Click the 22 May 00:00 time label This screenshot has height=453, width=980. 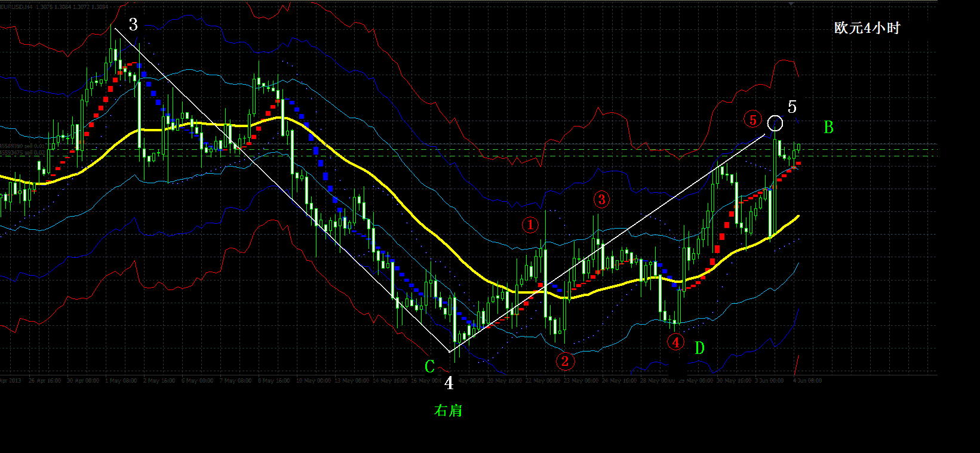543,381
